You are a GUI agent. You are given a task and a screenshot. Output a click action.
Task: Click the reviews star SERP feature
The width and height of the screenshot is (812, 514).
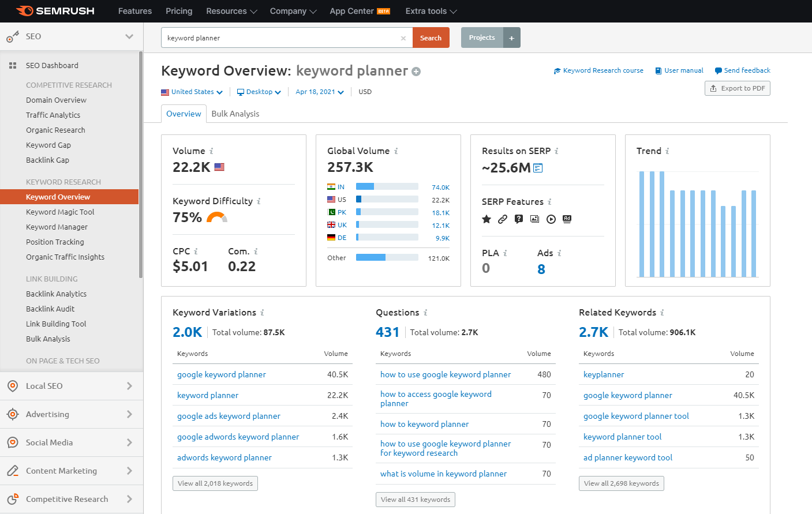click(487, 219)
